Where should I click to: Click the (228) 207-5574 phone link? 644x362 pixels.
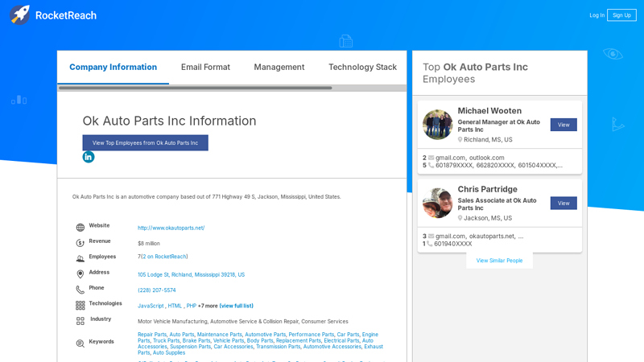pyautogui.click(x=156, y=290)
